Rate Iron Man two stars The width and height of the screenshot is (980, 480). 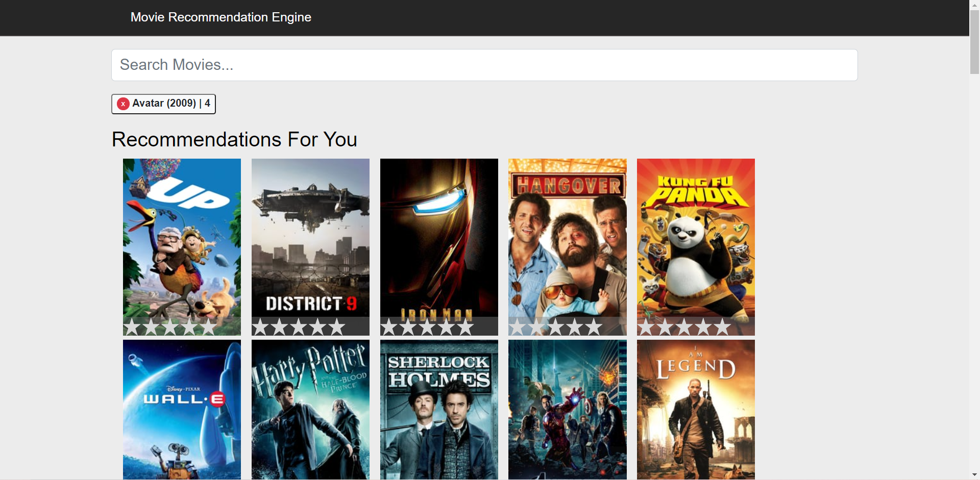click(x=409, y=326)
